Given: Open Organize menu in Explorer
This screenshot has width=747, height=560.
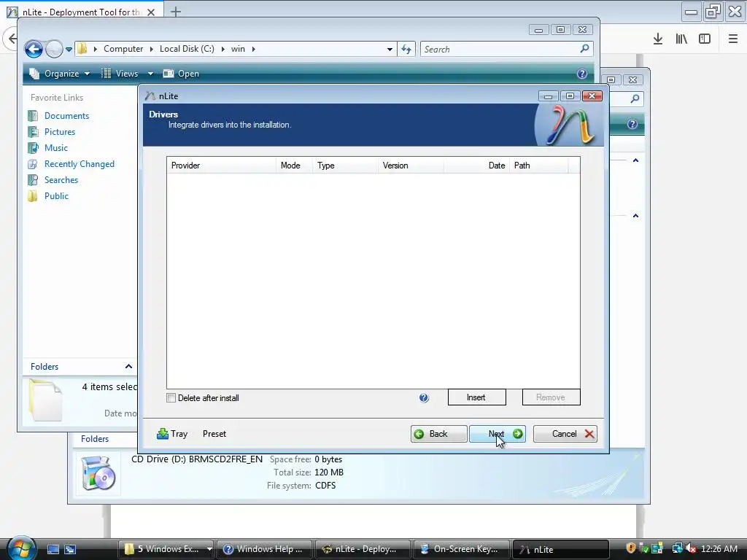Looking at the screenshot, I should [60, 74].
